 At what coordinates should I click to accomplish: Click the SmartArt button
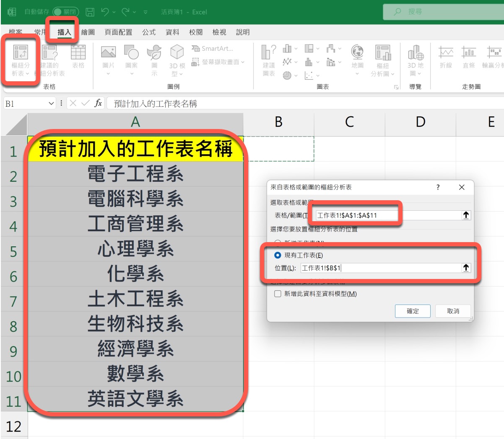coord(212,49)
